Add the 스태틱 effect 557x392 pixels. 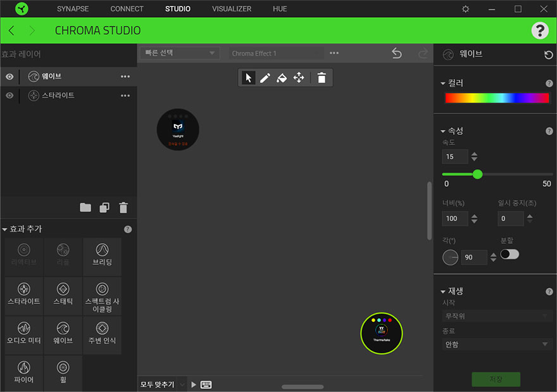click(x=63, y=296)
